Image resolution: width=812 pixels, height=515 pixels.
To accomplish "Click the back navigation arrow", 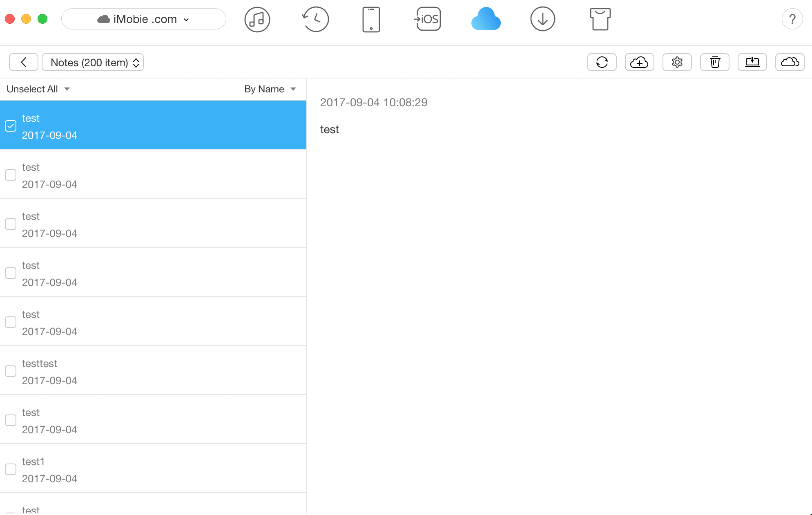I will tap(24, 62).
